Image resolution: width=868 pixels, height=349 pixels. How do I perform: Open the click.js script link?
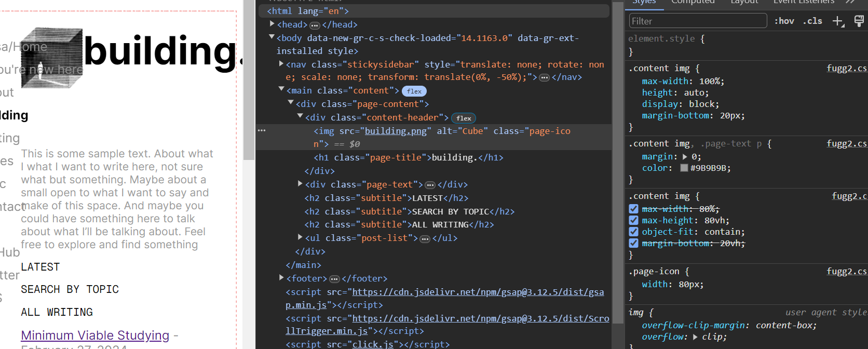(373, 344)
